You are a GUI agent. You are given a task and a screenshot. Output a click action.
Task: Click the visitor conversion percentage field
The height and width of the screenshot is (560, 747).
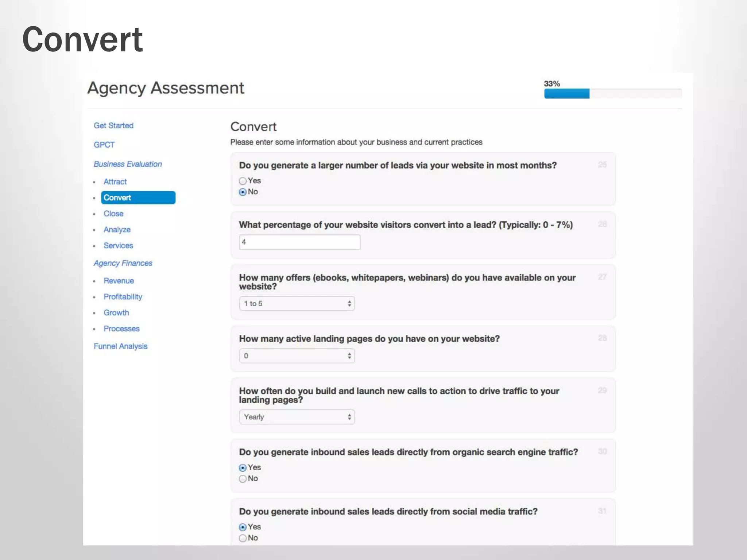(x=299, y=242)
